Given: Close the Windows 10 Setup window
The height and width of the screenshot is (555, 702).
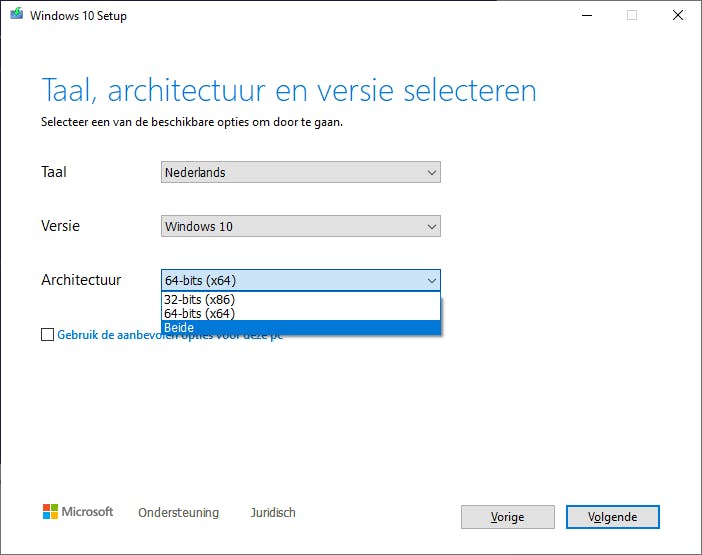Looking at the screenshot, I should click(678, 16).
